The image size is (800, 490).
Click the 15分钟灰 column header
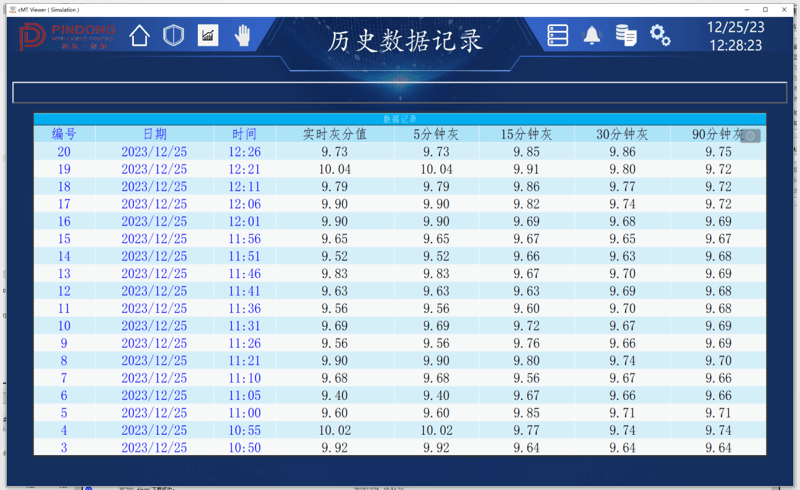(526, 134)
